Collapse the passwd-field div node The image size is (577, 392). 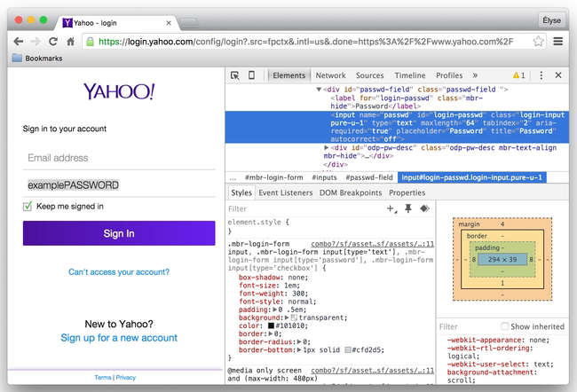pyautogui.click(x=319, y=90)
